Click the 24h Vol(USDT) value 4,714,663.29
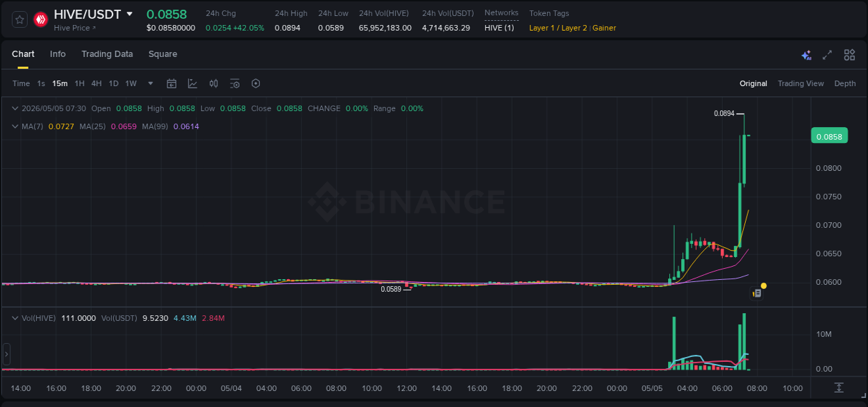 [446, 28]
